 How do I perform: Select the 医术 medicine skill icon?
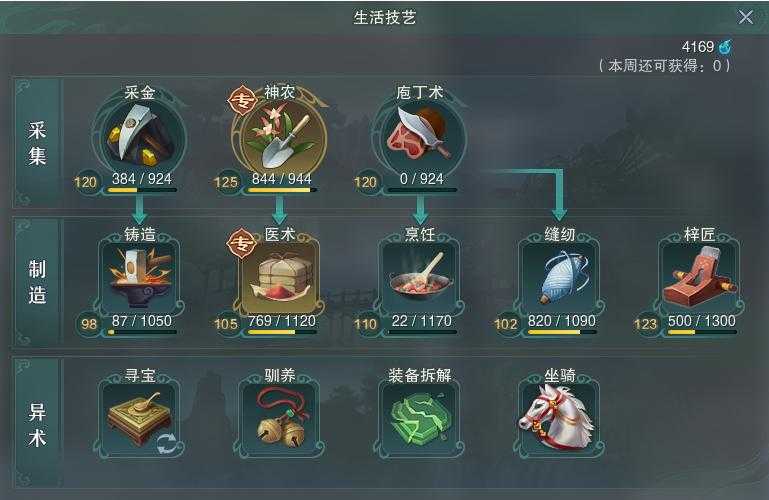pyautogui.click(x=280, y=275)
